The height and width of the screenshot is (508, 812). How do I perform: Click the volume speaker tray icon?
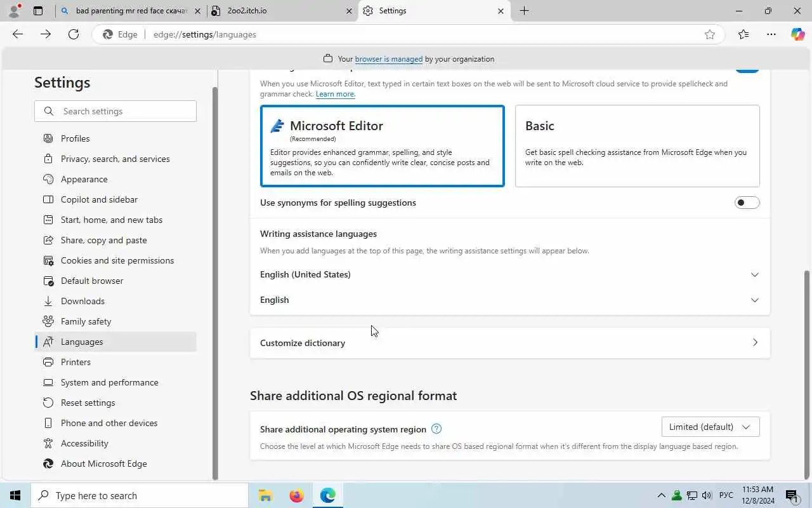click(x=707, y=495)
